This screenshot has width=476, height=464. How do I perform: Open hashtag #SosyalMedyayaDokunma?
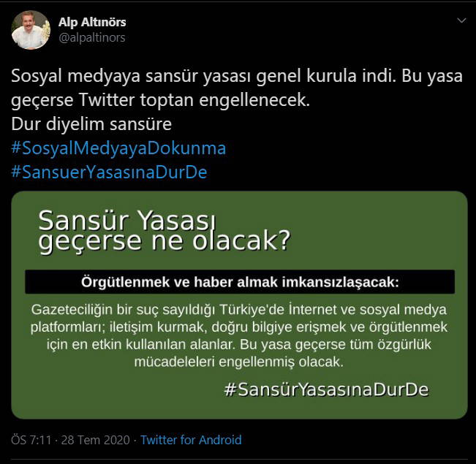[x=118, y=148]
